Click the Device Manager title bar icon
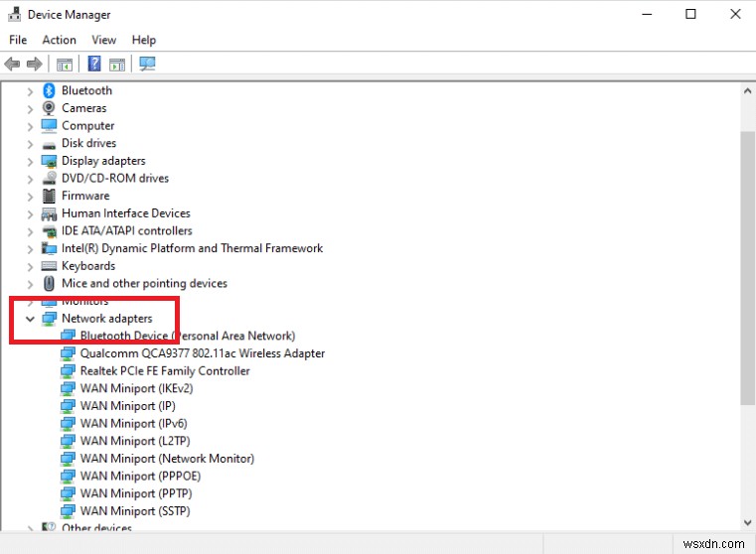This screenshot has width=756, height=554. [x=15, y=15]
